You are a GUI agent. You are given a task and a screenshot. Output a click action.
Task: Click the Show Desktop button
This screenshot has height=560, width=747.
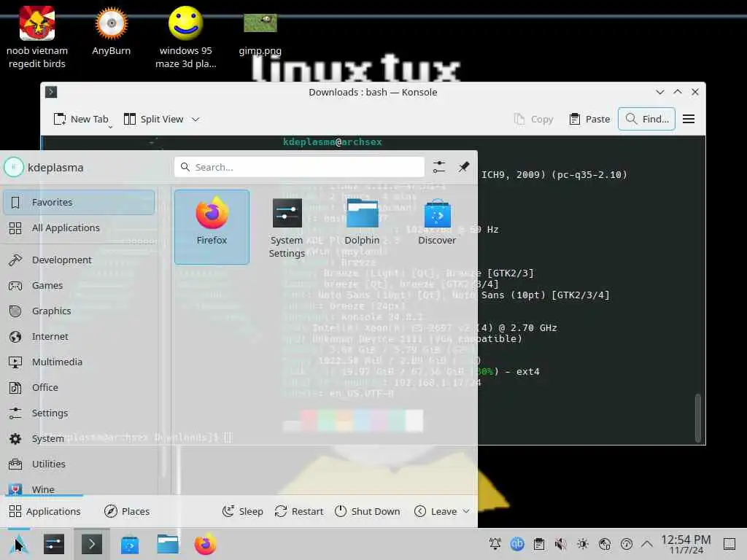[x=729, y=544]
